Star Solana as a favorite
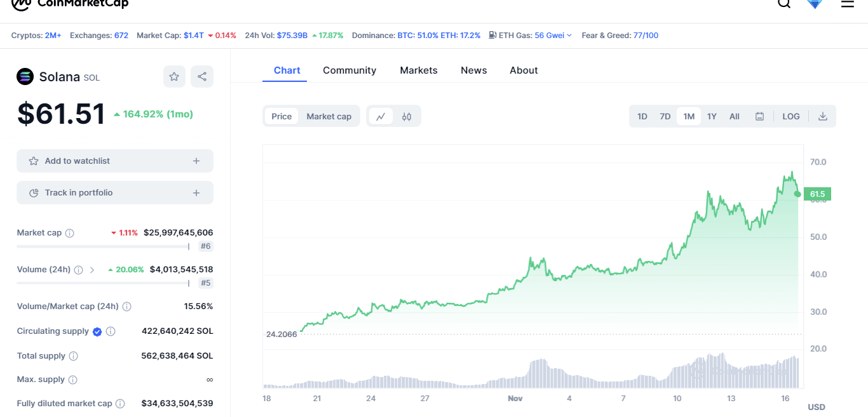The image size is (868, 417). 174,77
